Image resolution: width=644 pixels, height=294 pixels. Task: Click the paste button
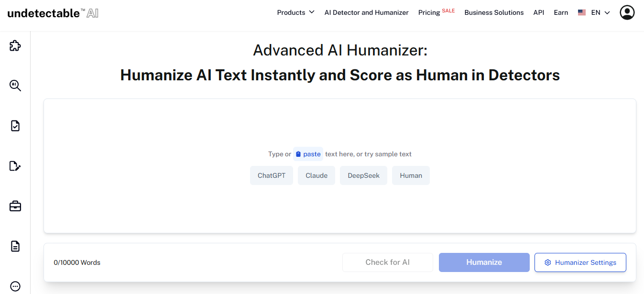pyautogui.click(x=308, y=154)
